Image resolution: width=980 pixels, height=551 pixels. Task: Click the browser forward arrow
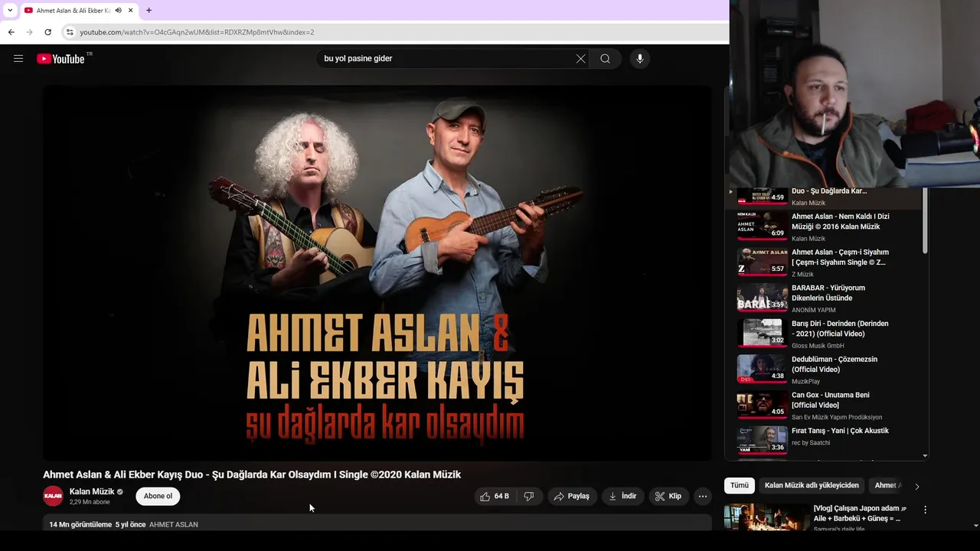(x=29, y=32)
